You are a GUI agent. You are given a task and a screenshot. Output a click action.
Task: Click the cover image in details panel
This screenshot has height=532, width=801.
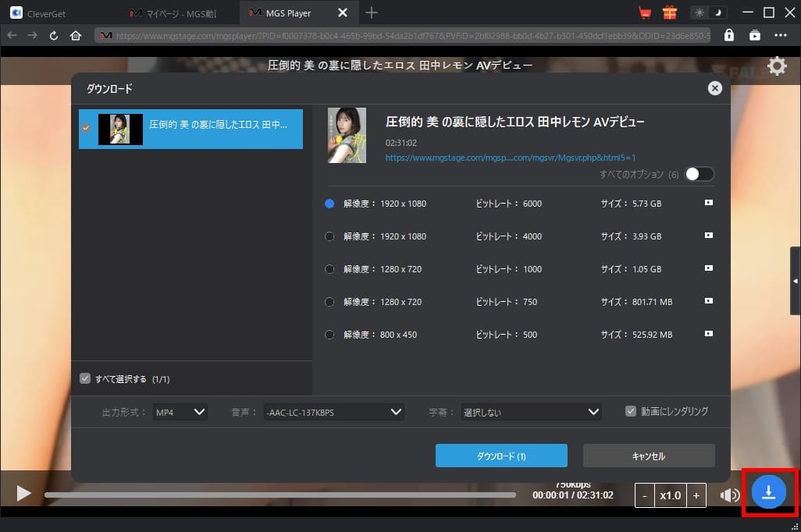347,135
